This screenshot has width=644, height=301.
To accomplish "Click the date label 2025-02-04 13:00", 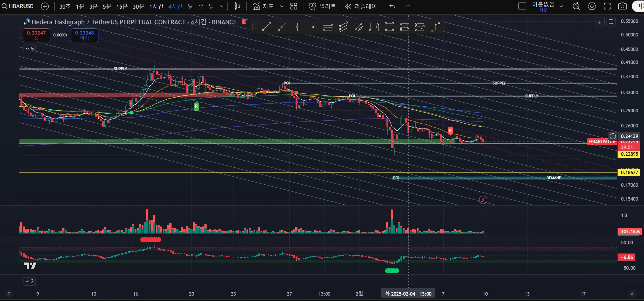I will (408, 294).
